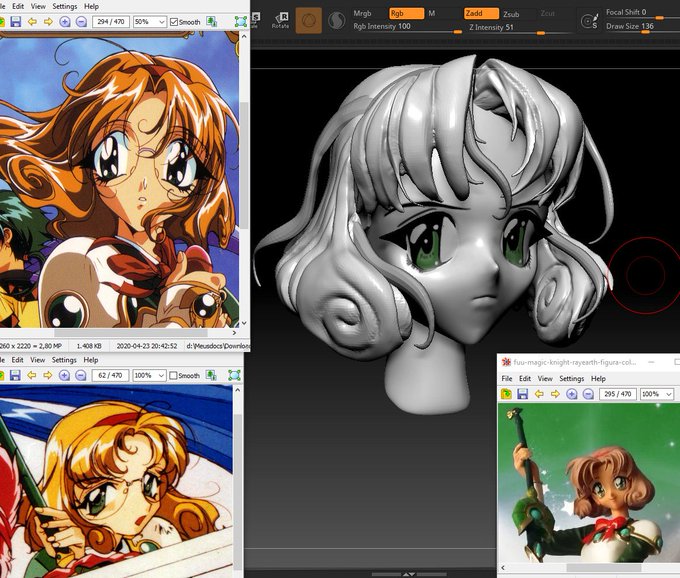
Task: Toggle the M material mode in ZBrush
Action: pyautogui.click(x=432, y=13)
